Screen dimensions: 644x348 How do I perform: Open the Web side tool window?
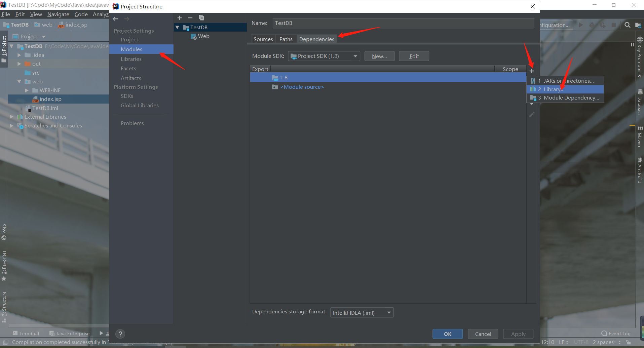click(4, 232)
